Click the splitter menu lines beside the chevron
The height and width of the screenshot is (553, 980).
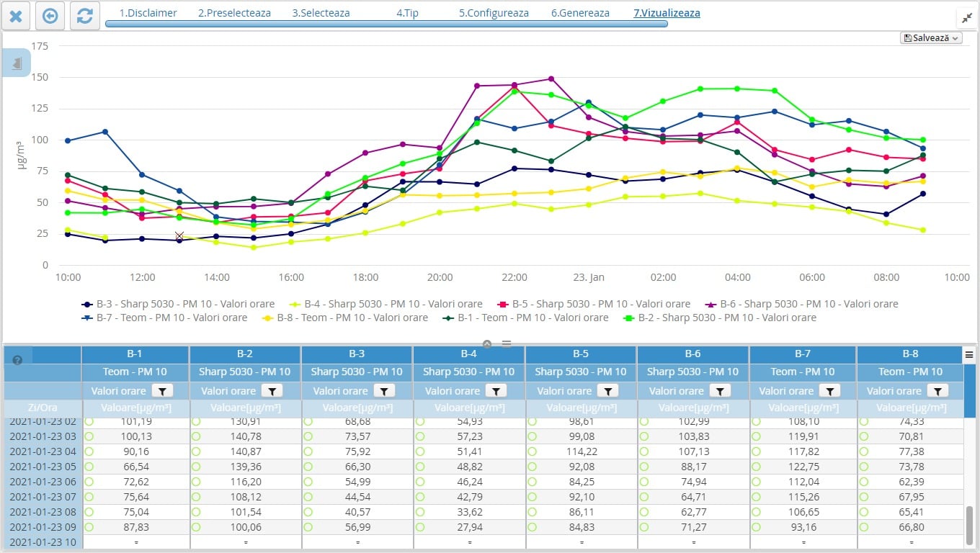point(507,344)
